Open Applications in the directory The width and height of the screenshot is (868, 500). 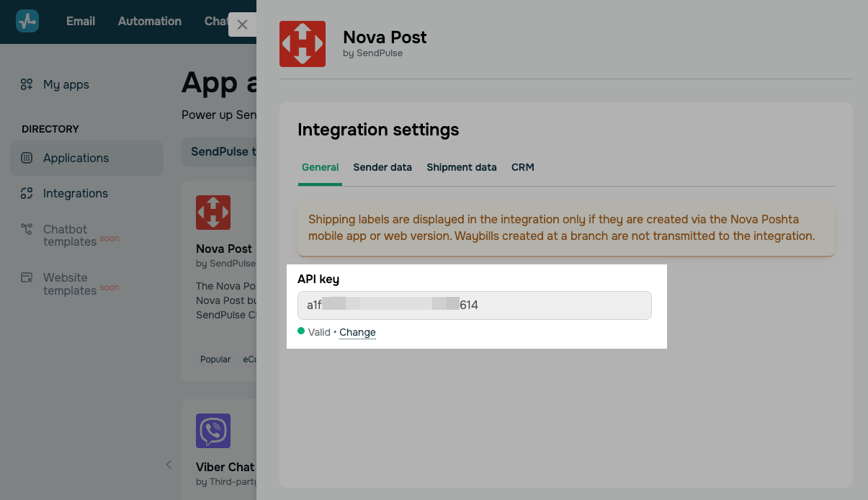pos(86,158)
